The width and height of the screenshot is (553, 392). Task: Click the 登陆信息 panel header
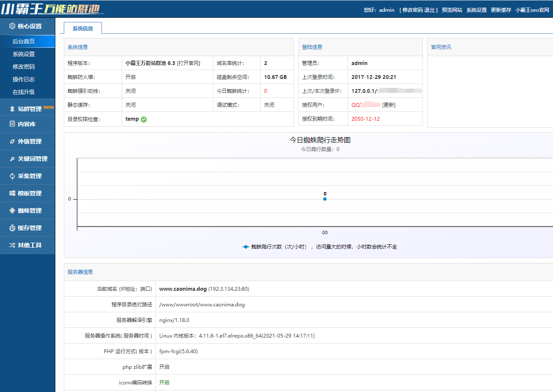click(x=312, y=47)
